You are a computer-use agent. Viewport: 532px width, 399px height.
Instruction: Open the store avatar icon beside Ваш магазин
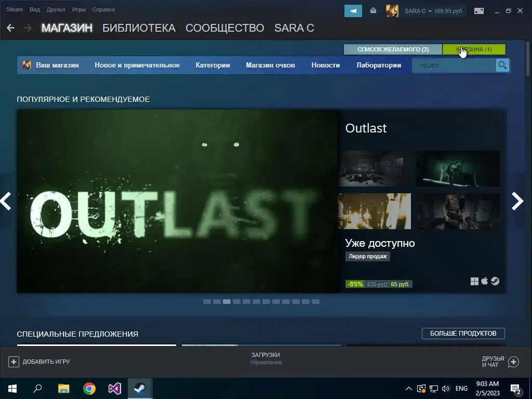27,65
